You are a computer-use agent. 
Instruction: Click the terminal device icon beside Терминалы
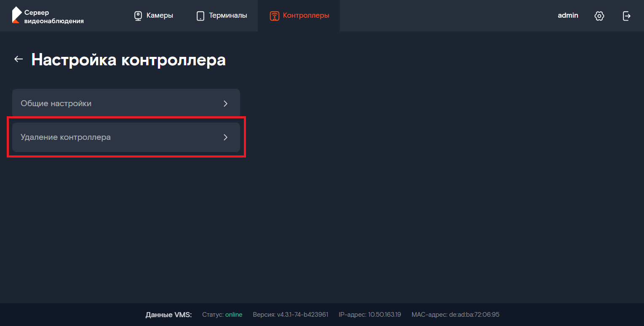200,16
